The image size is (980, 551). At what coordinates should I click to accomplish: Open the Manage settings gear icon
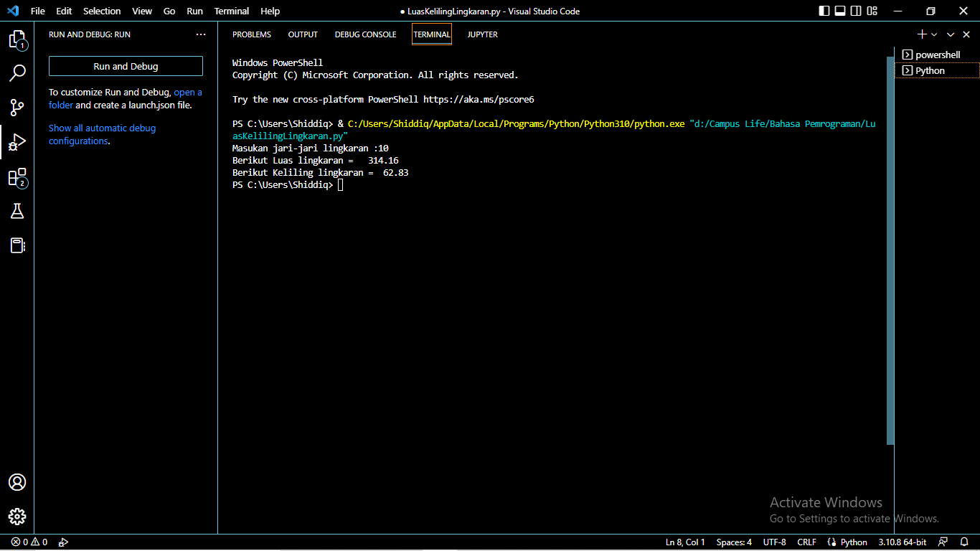pos(17,516)
